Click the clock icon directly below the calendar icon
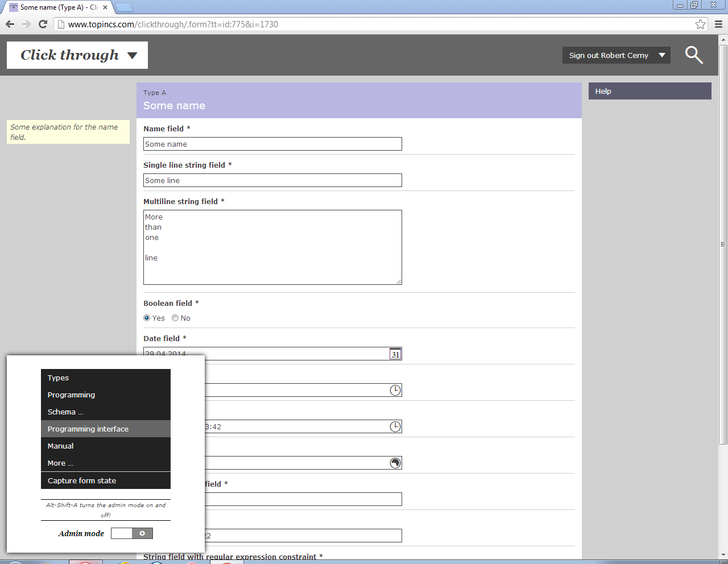728x564 pixels. [395, 390]
